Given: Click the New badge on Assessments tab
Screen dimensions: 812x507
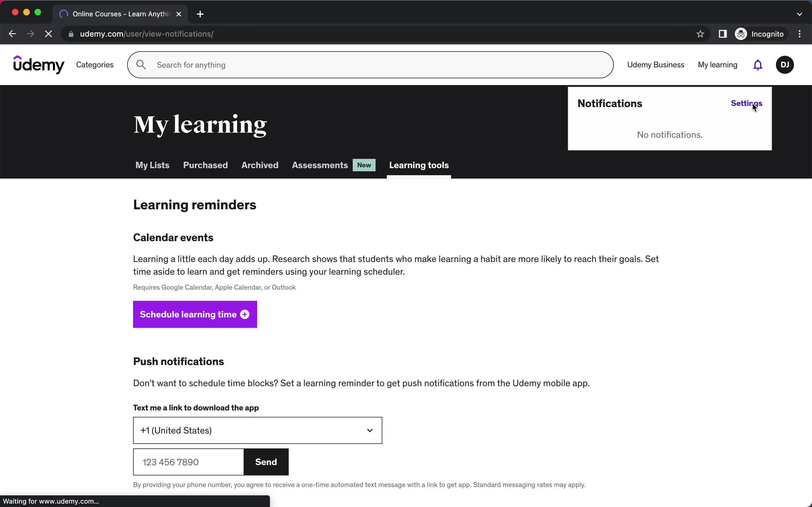Looking at the screenshot, I should [x=364, y=165].
